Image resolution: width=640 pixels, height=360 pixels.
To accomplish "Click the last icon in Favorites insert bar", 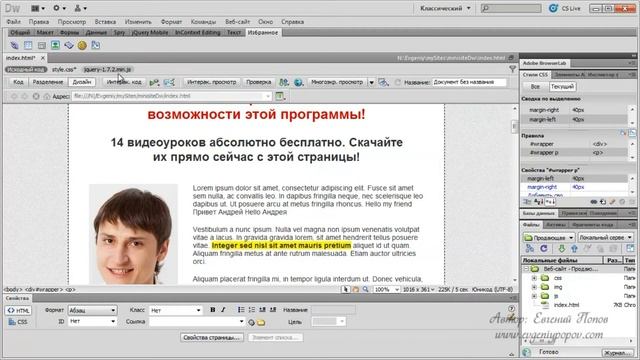I will (96, 45).
